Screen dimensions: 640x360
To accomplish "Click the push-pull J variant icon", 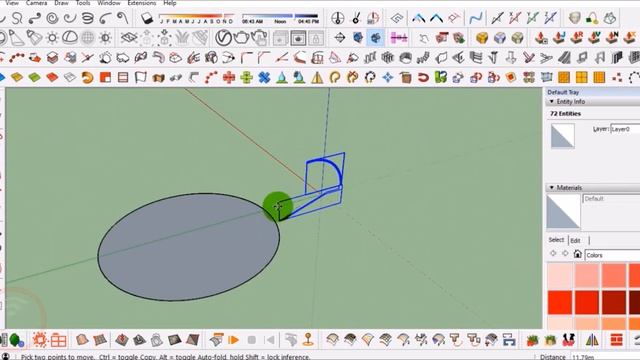I will [558, 38].
